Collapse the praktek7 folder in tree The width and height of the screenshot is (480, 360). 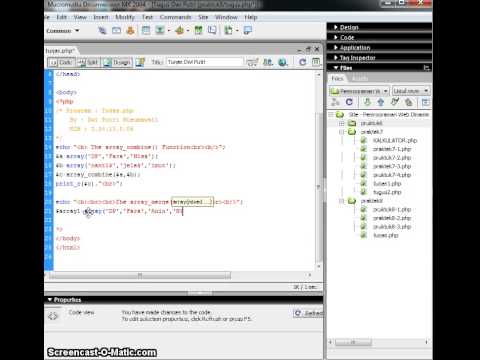click(x=342, y=132)
